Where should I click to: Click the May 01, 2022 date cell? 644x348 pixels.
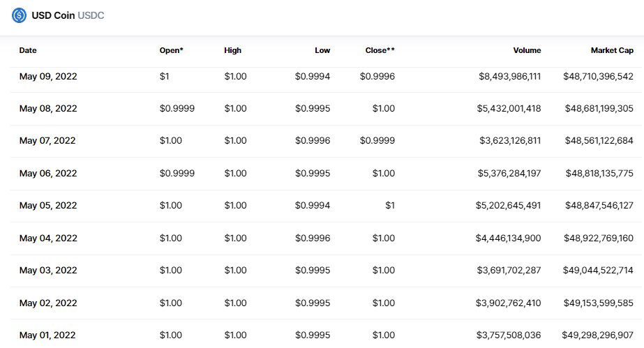(x=48, y=335)
